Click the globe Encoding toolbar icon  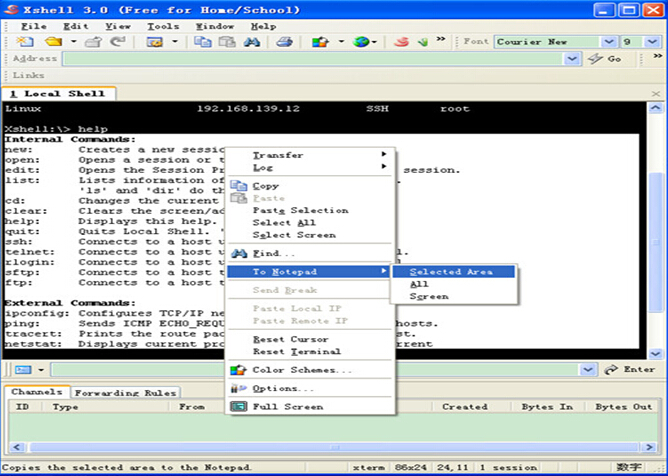click(361, 42)
